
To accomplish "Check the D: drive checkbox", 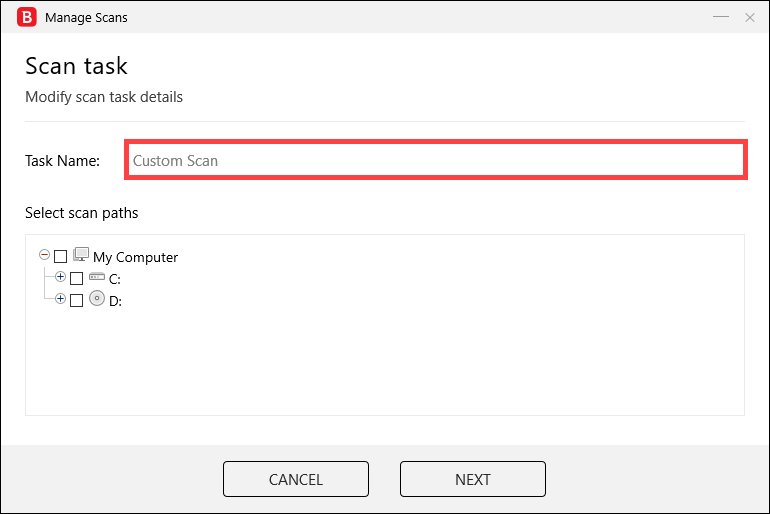I will (x=77, y=300).
